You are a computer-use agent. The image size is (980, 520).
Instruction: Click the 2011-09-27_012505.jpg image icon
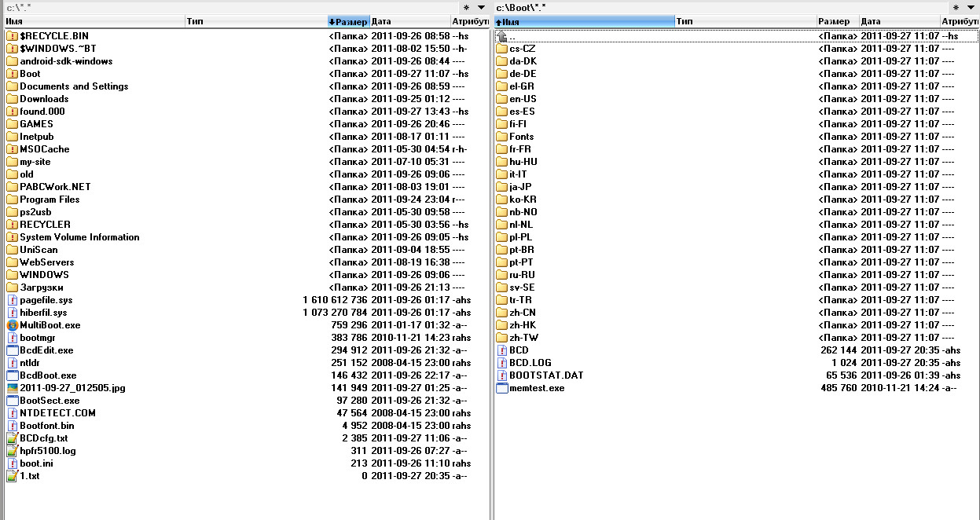point(12,388)
